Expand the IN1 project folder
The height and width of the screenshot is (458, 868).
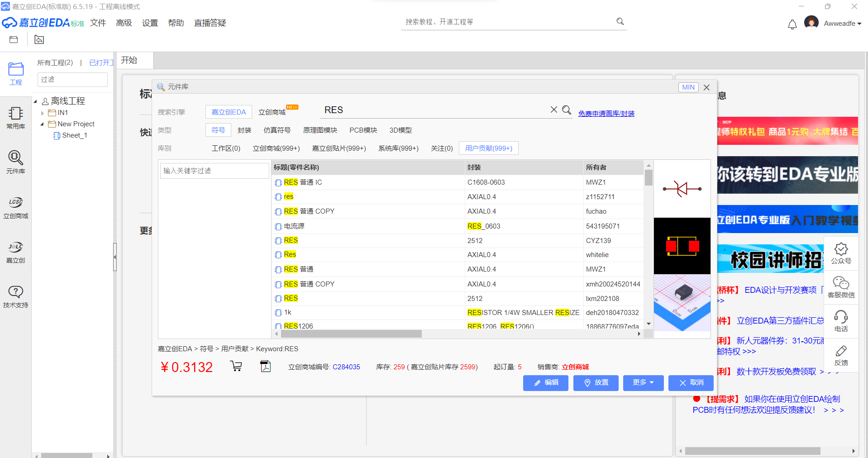(x=42, y=113)
